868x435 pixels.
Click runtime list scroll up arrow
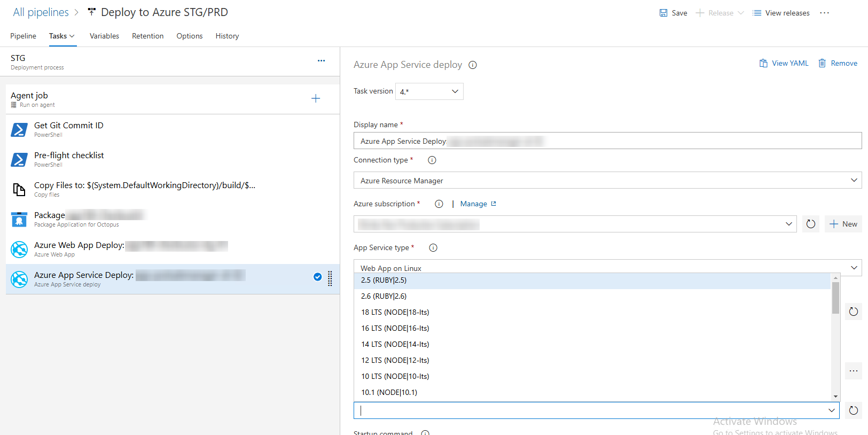(x=835, y=278)
